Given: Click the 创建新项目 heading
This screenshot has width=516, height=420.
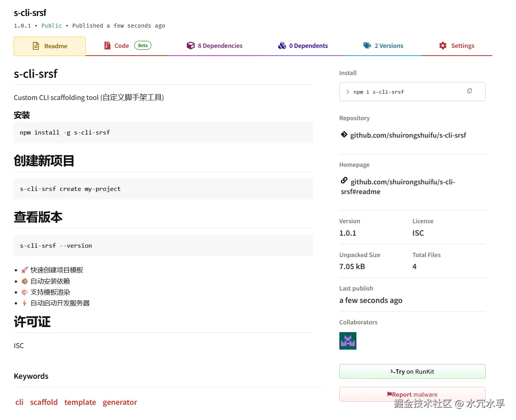Looking at the screenshot, I should pyautogui.click(x=44, y=161).
